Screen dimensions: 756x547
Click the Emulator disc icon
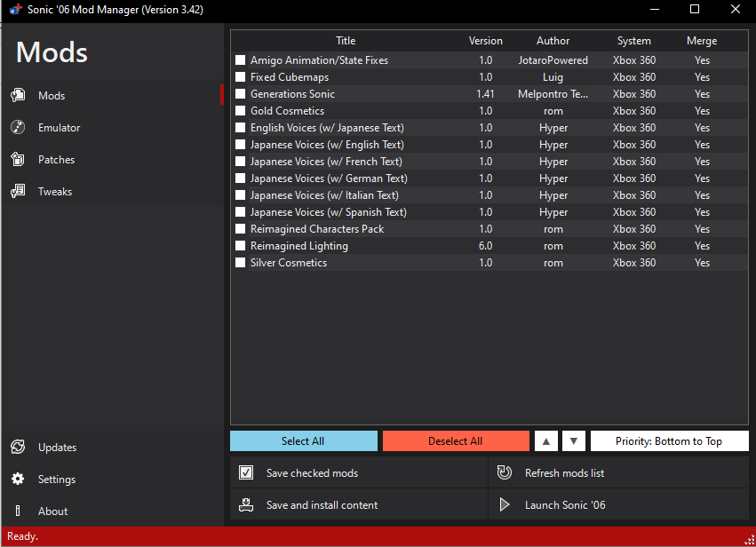[18, 127]
